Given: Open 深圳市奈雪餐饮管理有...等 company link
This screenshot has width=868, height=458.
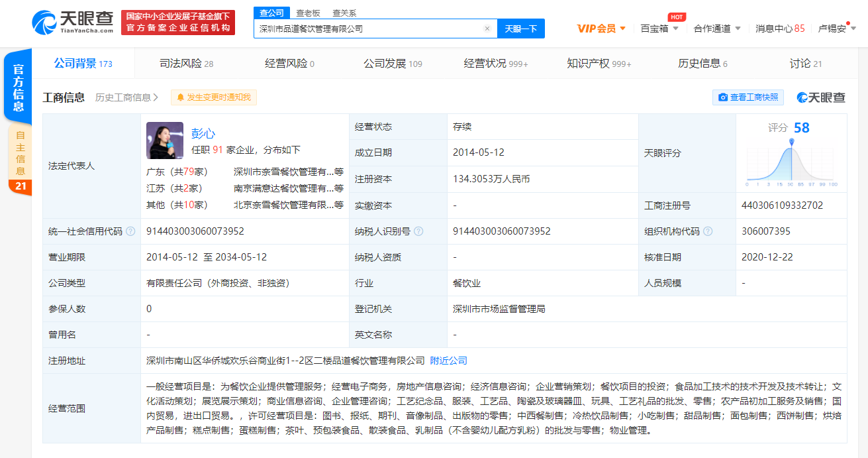Looking at the screenshot, I should pos(289,172).
